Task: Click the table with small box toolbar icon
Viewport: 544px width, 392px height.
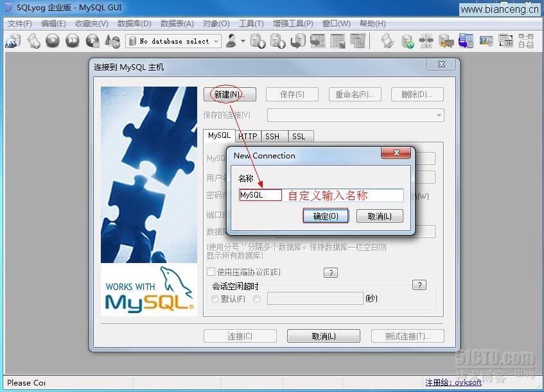Action: pos(338,41)
